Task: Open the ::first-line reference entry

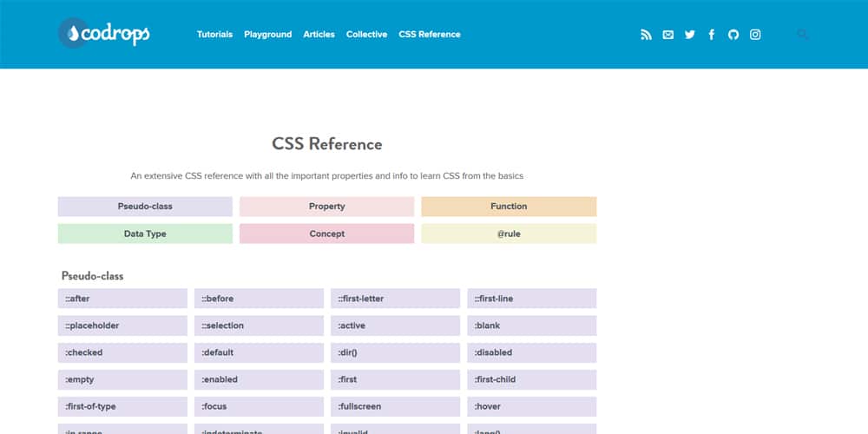Action: 531,299
